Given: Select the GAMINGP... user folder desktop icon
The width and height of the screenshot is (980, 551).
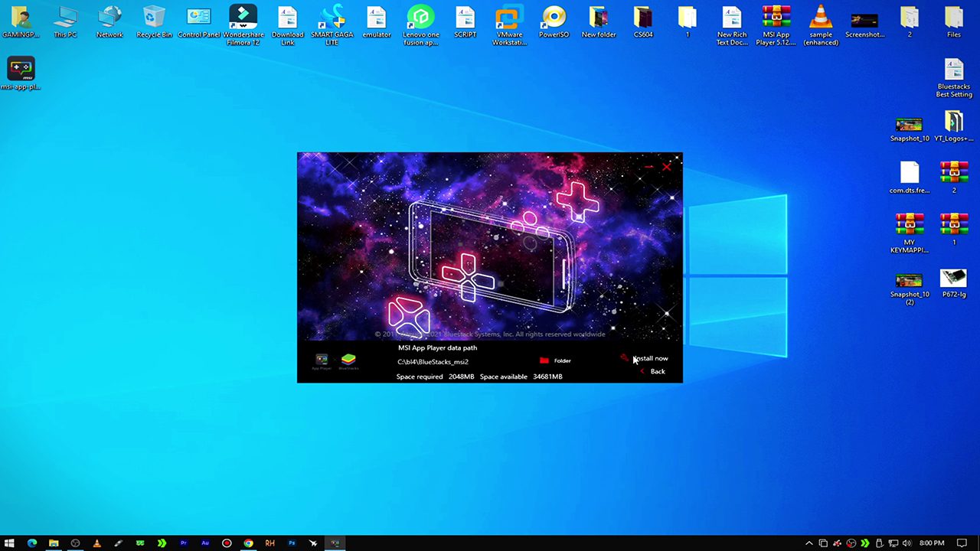Looking at the screenshot, I should pos(21,22).
